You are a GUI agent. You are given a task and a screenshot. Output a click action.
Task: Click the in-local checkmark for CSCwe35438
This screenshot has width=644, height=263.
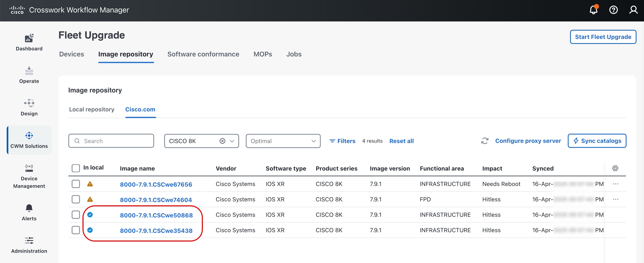pyautogui.click(x=90, y=230)
